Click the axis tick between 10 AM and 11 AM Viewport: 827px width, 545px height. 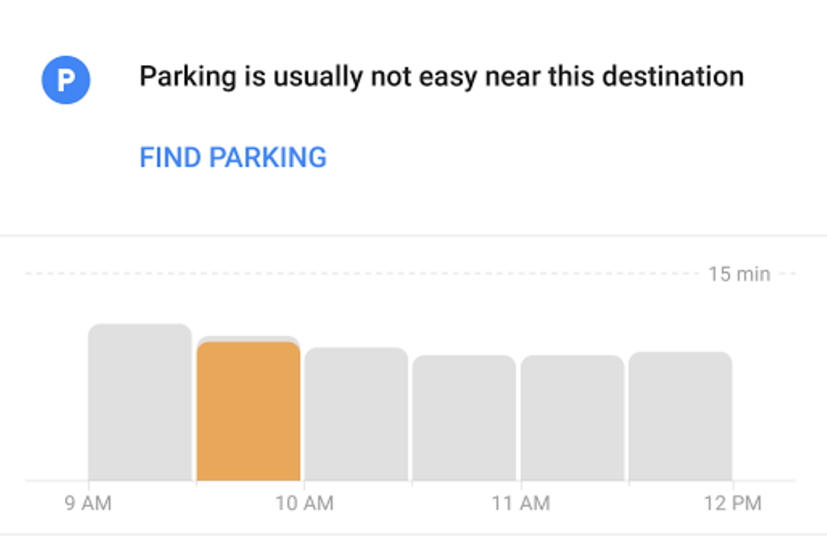(x=412, y=485)
